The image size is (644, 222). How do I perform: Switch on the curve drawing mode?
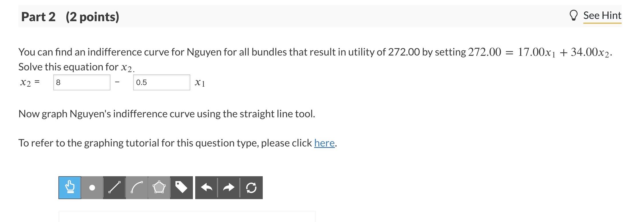point(137,188)
